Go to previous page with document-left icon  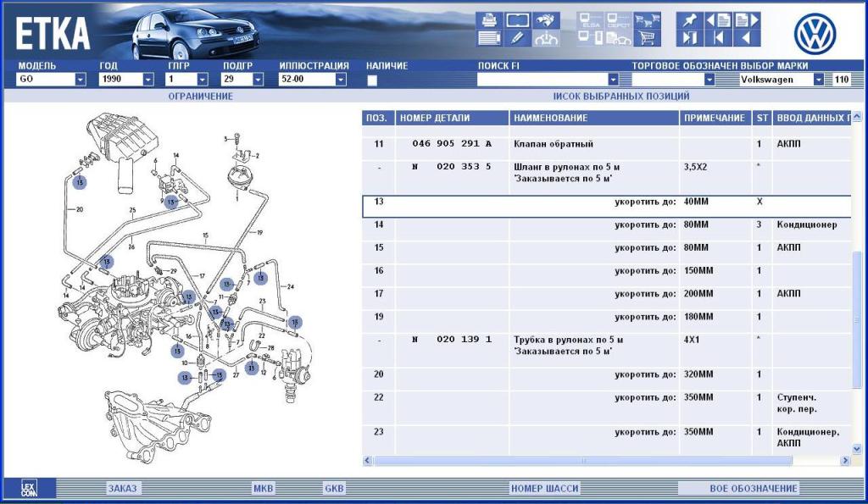(718, 20)
